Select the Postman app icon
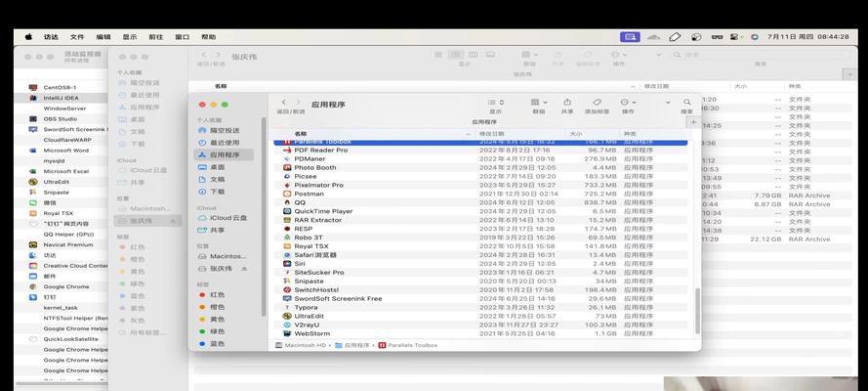Image resolution: width=868 pixels, height=391 pixels. pyautogui.click(x=287, y=194)
